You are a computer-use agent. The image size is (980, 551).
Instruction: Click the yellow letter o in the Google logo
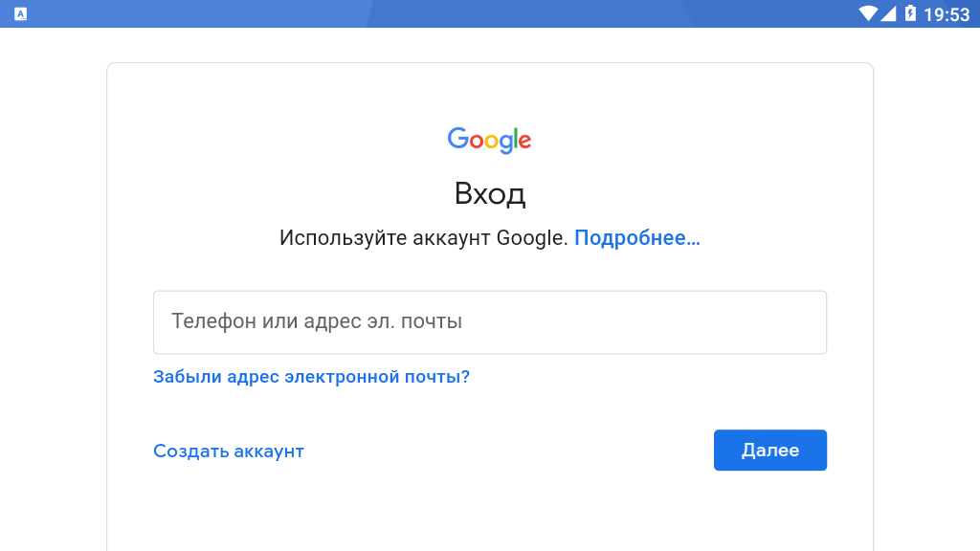(493, 142)
